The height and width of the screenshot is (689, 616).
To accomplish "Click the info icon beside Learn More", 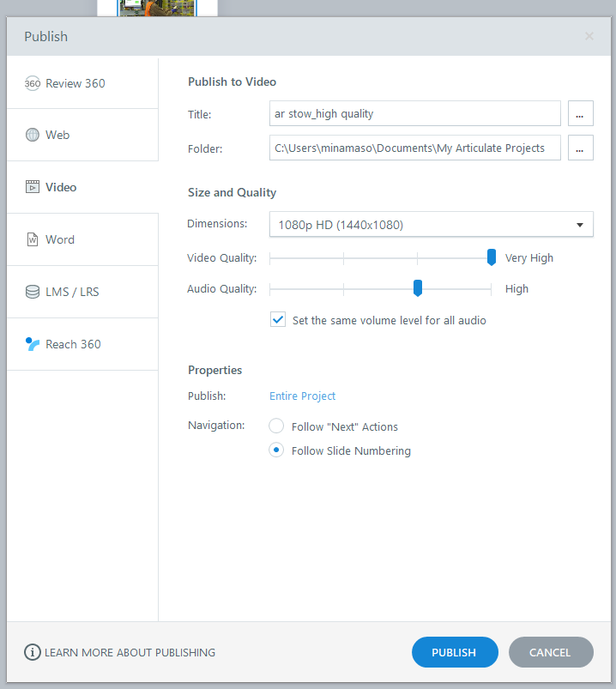I will point(33,652).
